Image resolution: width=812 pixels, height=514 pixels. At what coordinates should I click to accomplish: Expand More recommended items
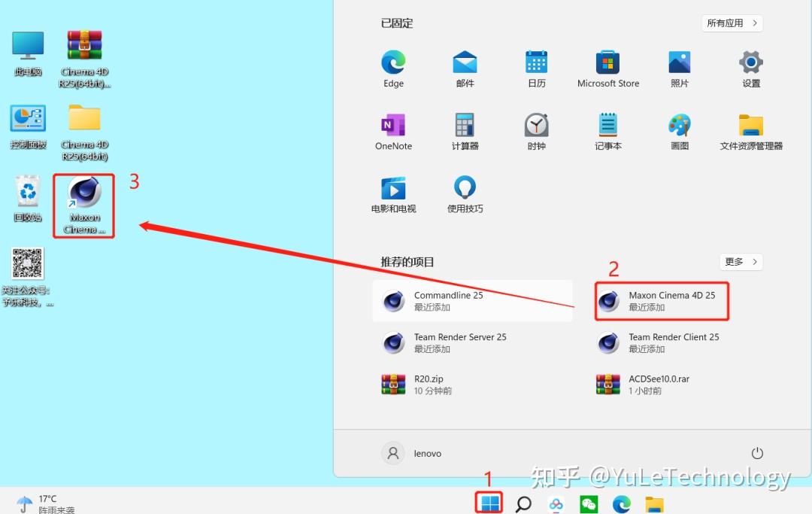tap(740, 261)
